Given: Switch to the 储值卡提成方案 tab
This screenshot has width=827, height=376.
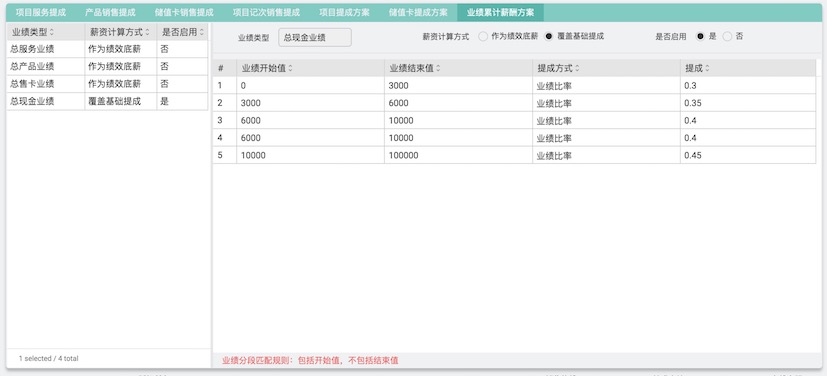Looking at the screenshot, I should pyautogui.click(x=418, y=13).
